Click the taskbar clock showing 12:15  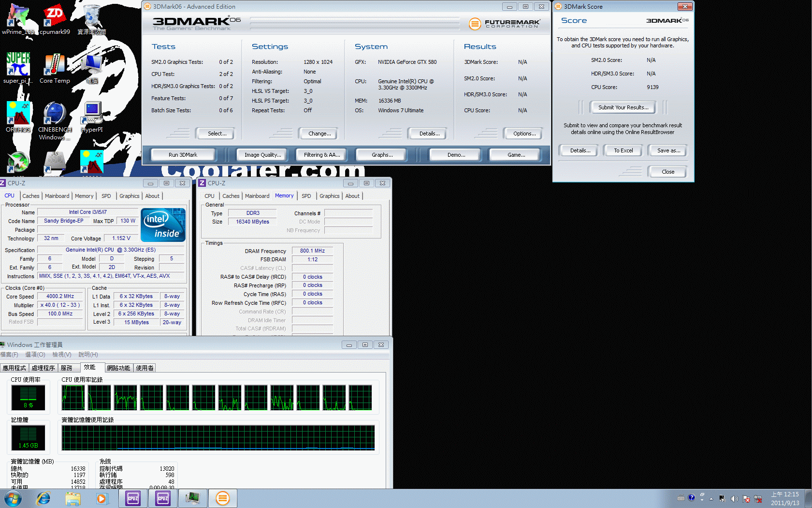(785, 498)
